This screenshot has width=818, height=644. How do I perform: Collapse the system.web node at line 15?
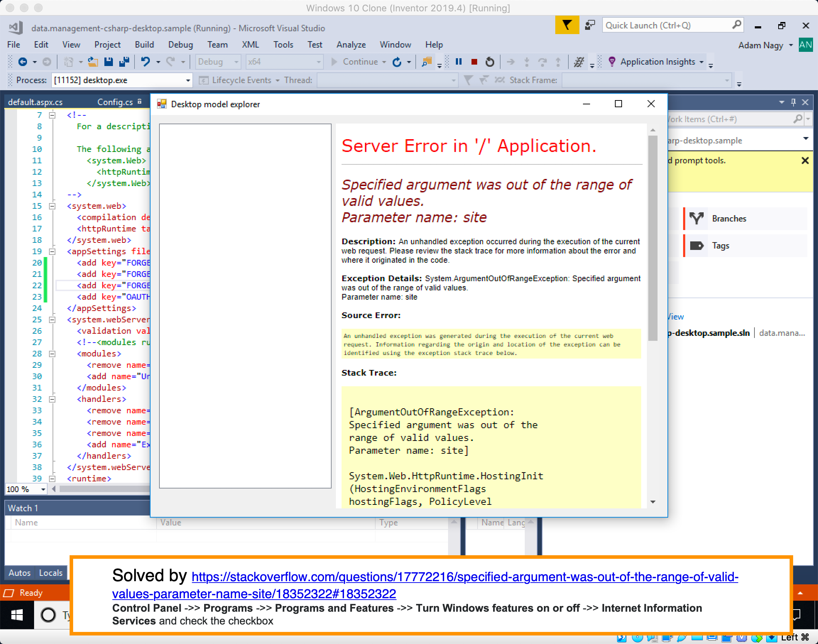pyautogui.click(x=53, y=206)
